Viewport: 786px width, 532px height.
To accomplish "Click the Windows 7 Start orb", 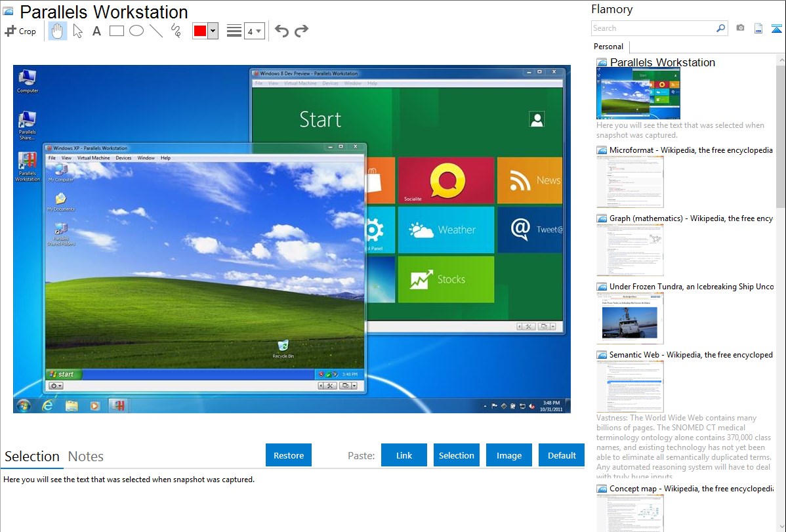I will 23,405.
